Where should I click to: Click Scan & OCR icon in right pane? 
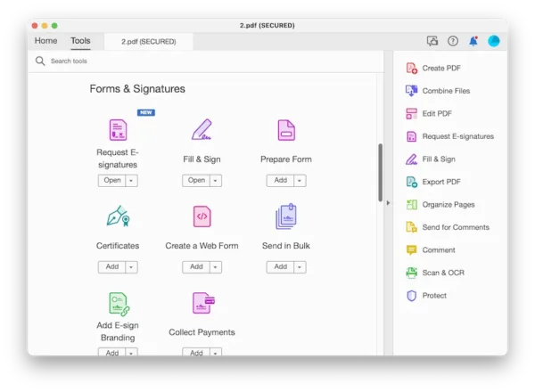point(411,273)
